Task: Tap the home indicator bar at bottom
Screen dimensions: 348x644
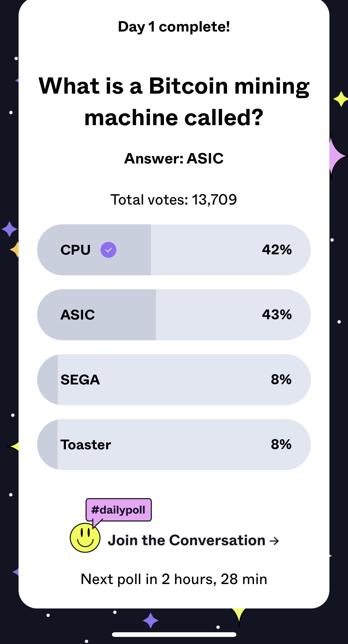Action: pos(174,634)
